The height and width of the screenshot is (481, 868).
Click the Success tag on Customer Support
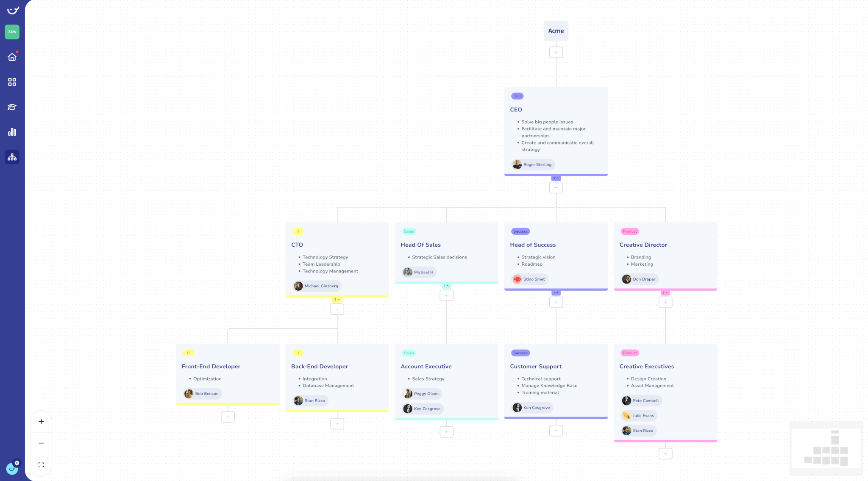click(520, 353)
